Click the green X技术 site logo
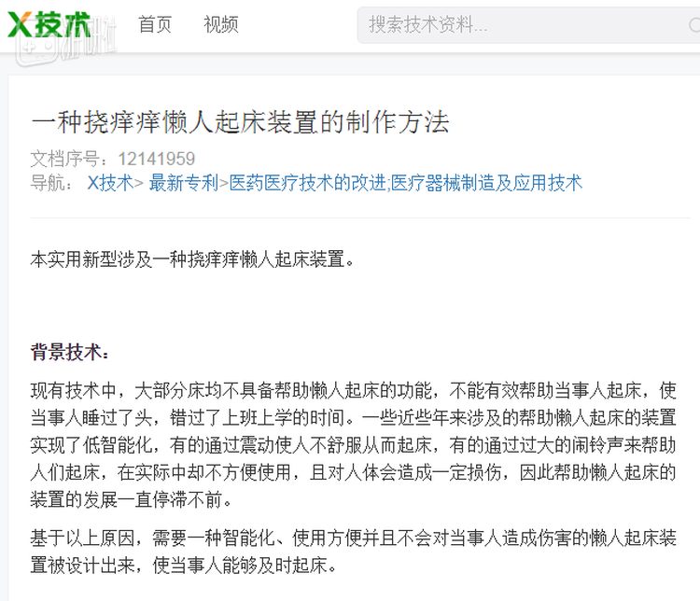 (x=49, y=24)
